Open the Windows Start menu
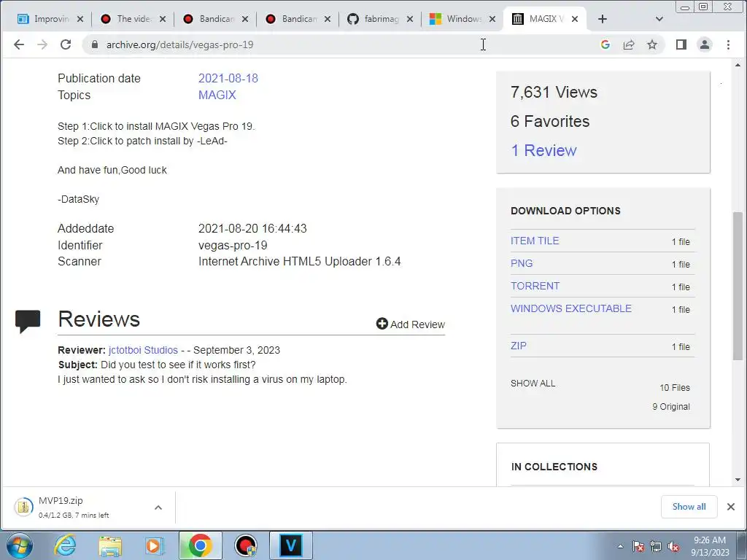Viewport: 747px width, 560px height. pyautogui.click(x=20, y=545)
